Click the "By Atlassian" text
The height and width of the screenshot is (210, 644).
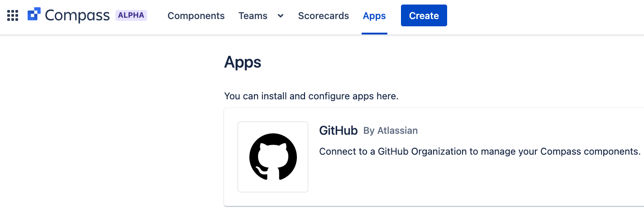tap(391, 131)
